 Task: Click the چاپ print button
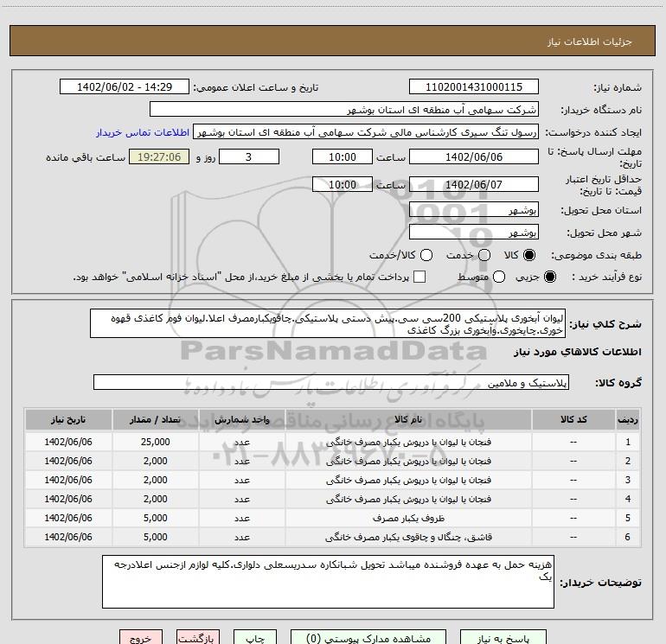(x=255, y=637)
